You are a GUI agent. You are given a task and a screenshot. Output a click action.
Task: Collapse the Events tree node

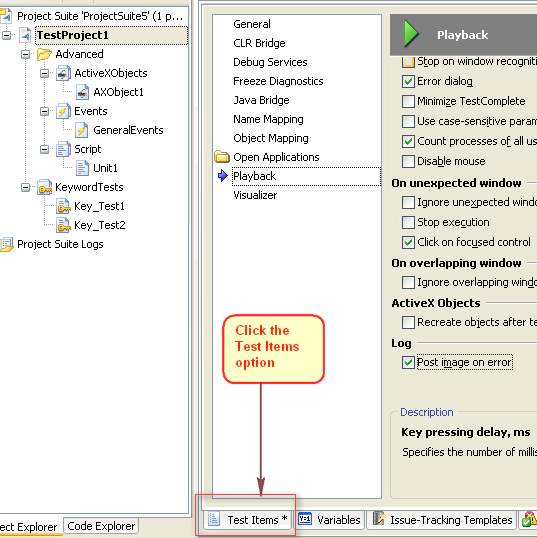coord(44,111)
